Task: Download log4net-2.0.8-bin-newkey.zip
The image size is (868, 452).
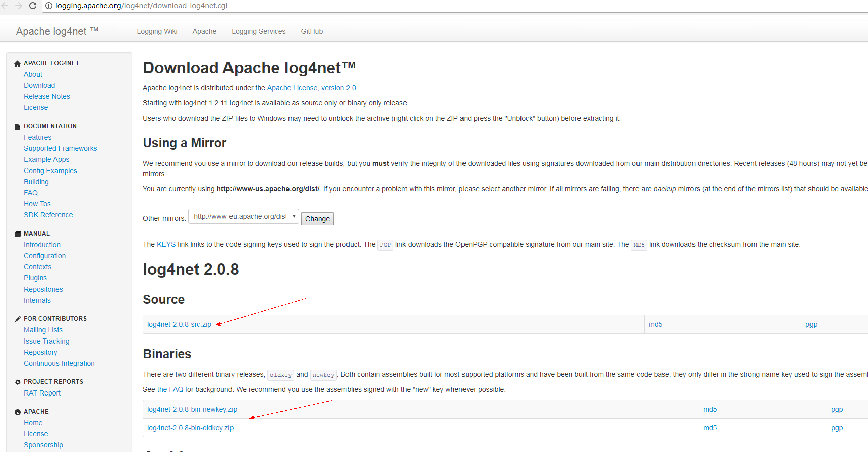Action: [192, 409]
